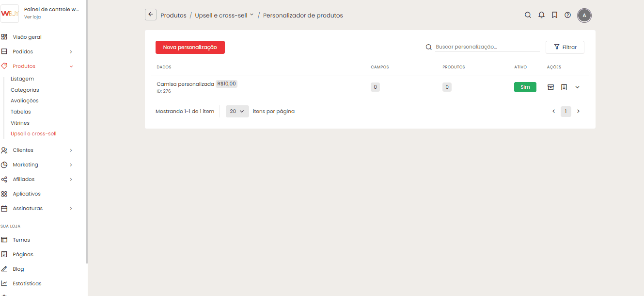Viewport: 644px width, 296px height.
Task: Click the Buscar personalização search field
Action: coord(486,47)
